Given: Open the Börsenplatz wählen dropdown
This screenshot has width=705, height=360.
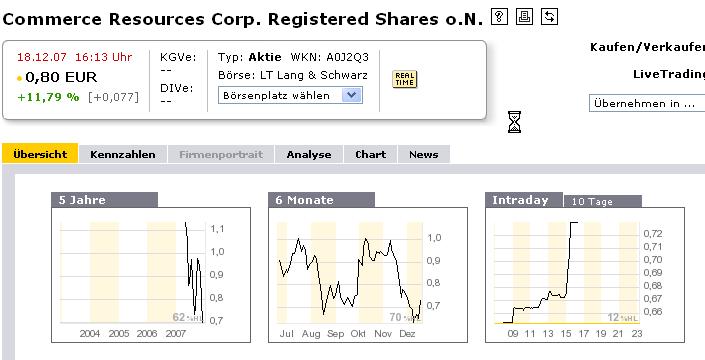Looking at the screenshot, I should coord(290,95).
